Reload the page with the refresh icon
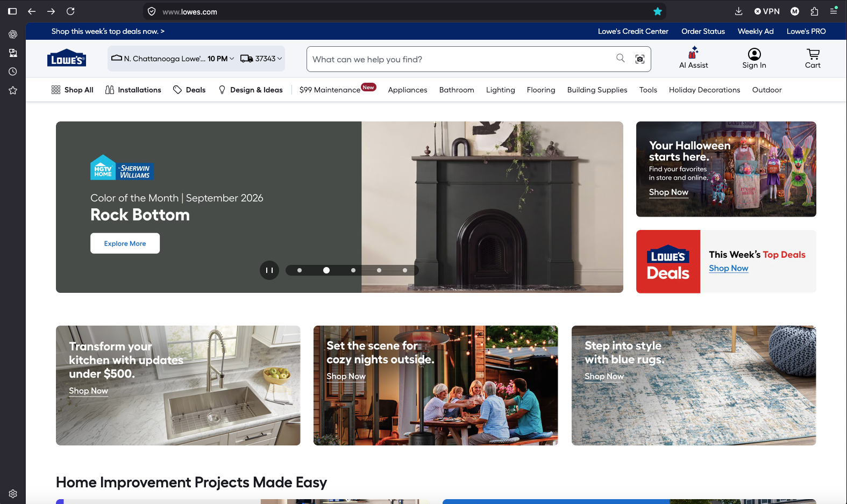 70,11
